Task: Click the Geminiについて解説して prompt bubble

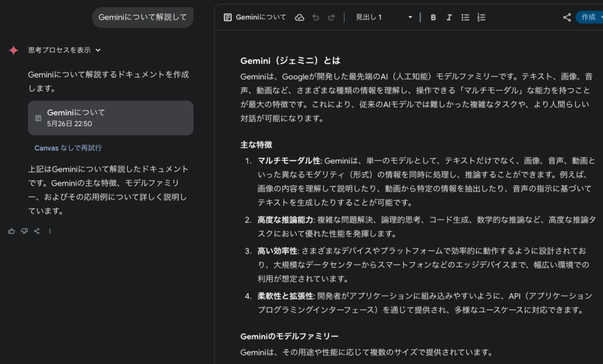Action: point(143,17)
